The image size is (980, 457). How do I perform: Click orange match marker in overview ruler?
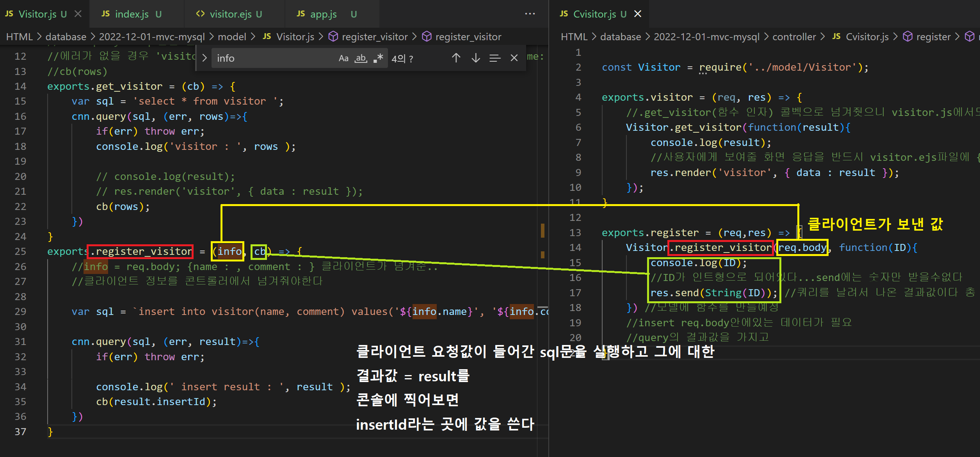pyautogui.click(x=542, y=230)
